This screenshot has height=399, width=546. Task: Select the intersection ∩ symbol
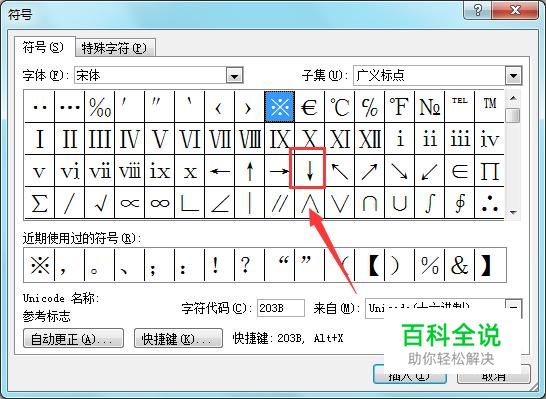[x=369, y=203]
